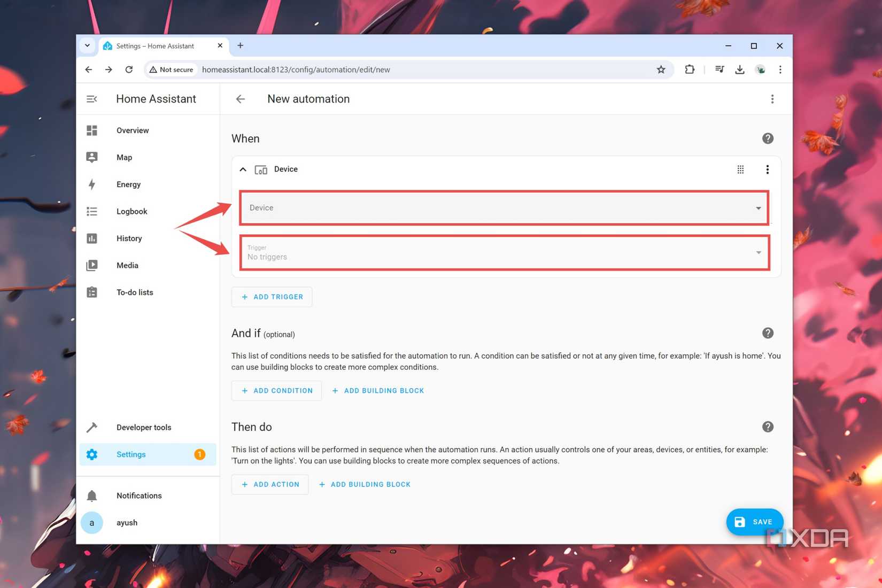
Task: Open the ayush user profile avatar
Action: point(92,523)
